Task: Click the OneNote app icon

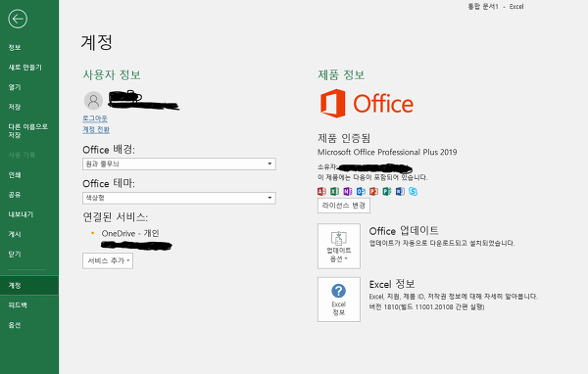Action: click(x=348, y=192)
